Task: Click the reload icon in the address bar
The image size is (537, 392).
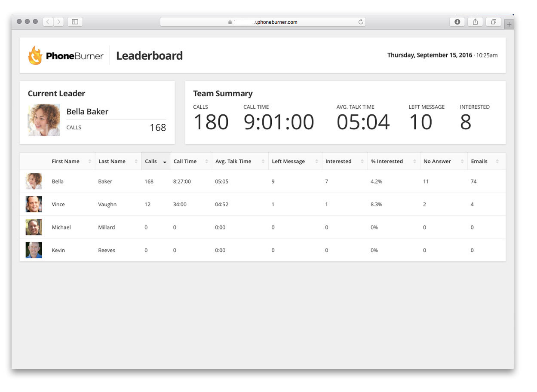Action: [361, 21]
